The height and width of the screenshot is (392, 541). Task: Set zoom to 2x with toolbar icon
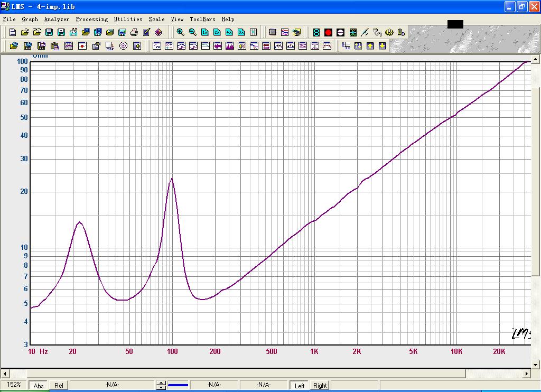(x=217, y=32)
